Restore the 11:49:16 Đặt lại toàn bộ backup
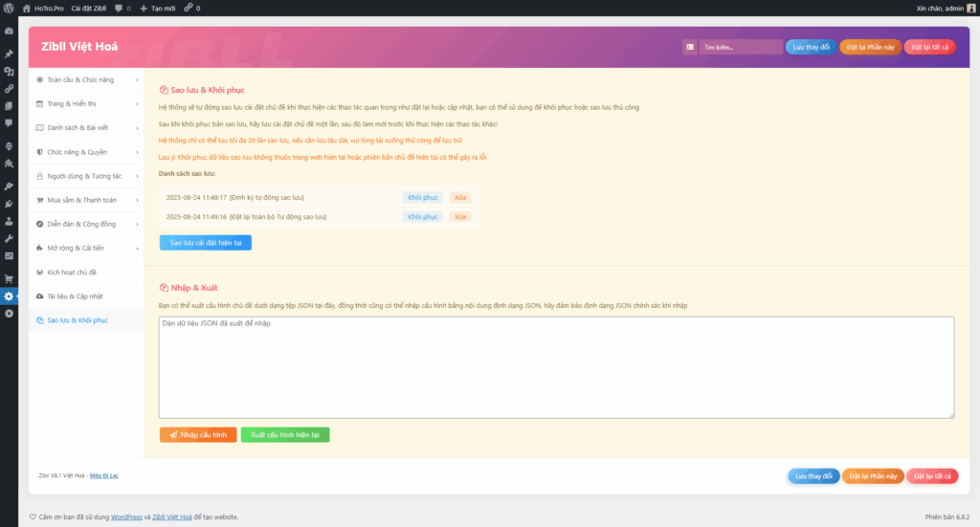The image size is (980, 527). click(422, 217)
